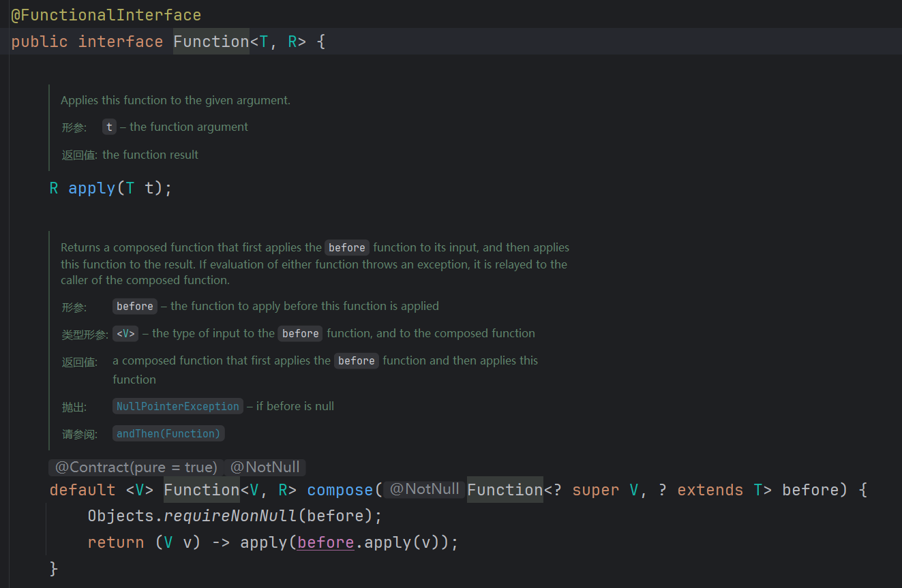Click the <V> type parameter tag in the docs

click(125, 333)
